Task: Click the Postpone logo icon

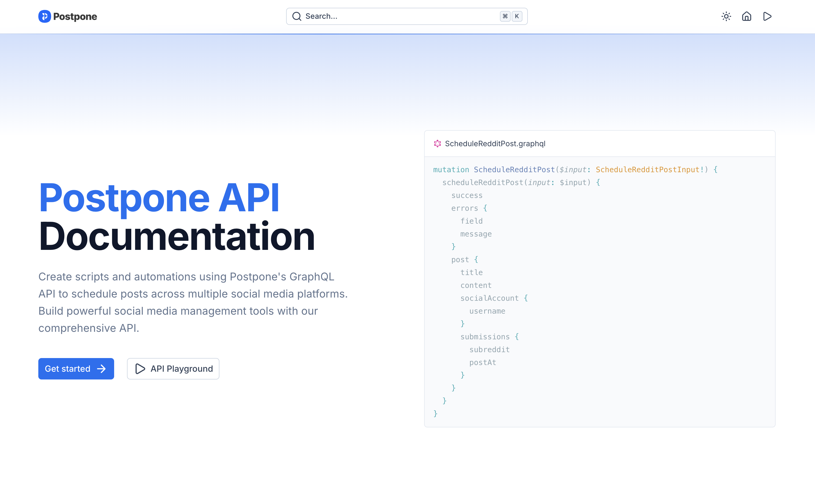Action: [x=44, y=16]
